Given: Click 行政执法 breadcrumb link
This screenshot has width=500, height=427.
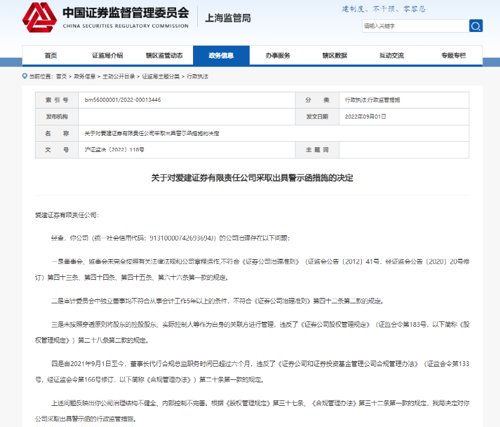Looking at the screenshot, I should 197,76.
